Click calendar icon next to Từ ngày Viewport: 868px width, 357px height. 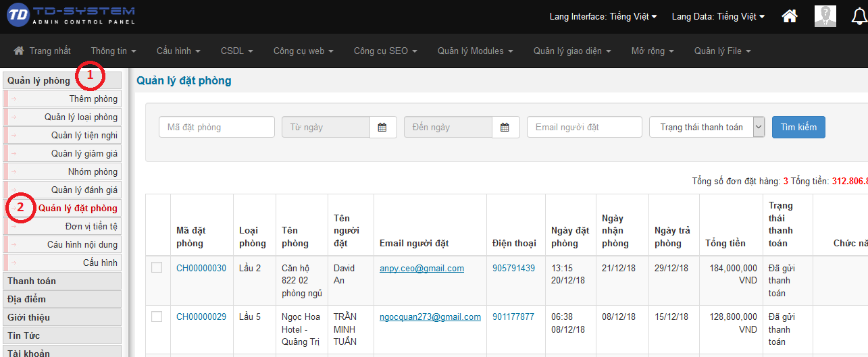(382, 127)
